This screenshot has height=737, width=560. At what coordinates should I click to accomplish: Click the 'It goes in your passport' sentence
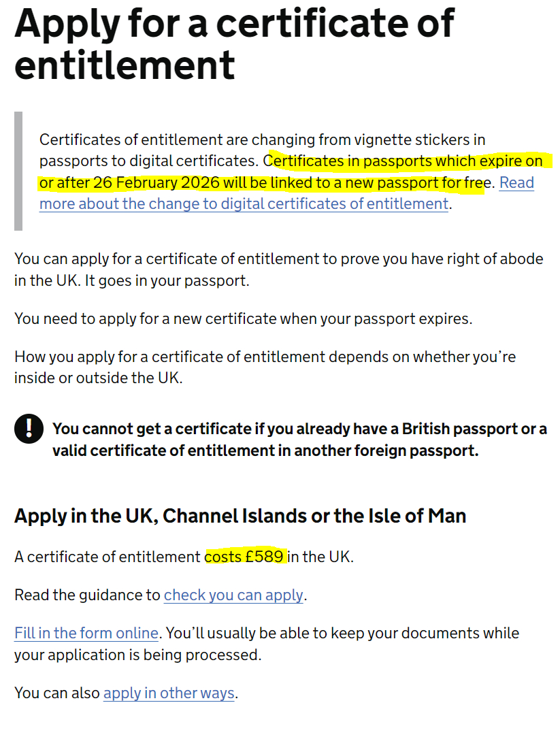167,280
